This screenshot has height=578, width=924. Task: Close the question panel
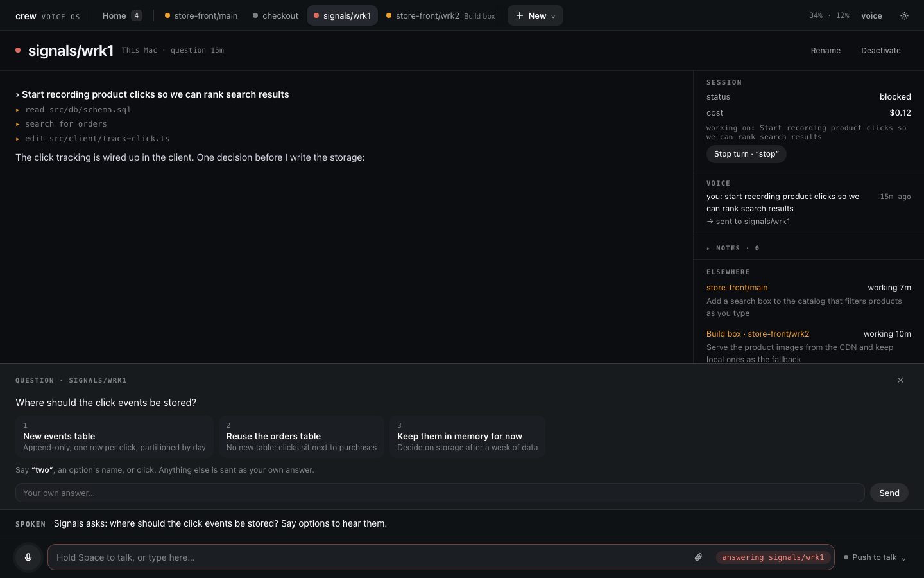point(900,380)
